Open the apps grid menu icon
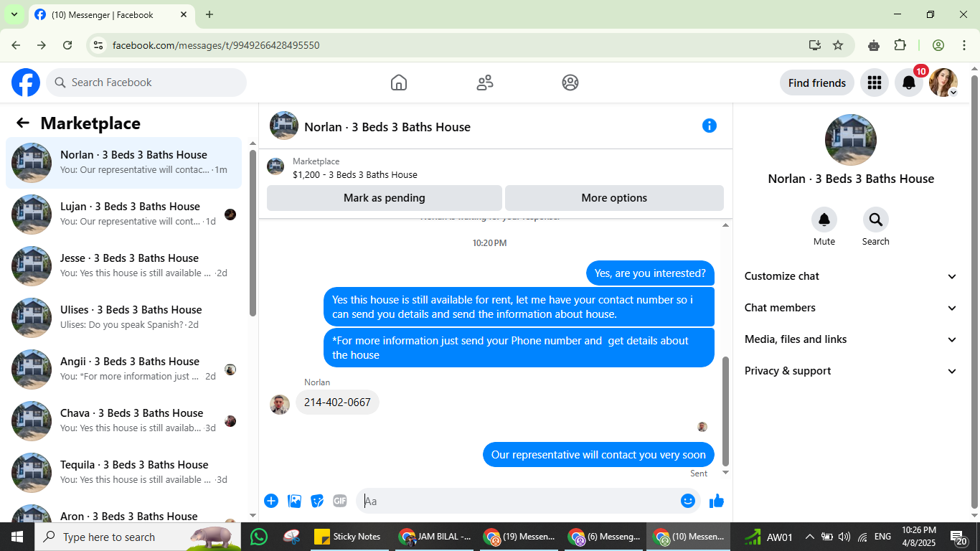The image size is (980, 551). click(874, 83)
